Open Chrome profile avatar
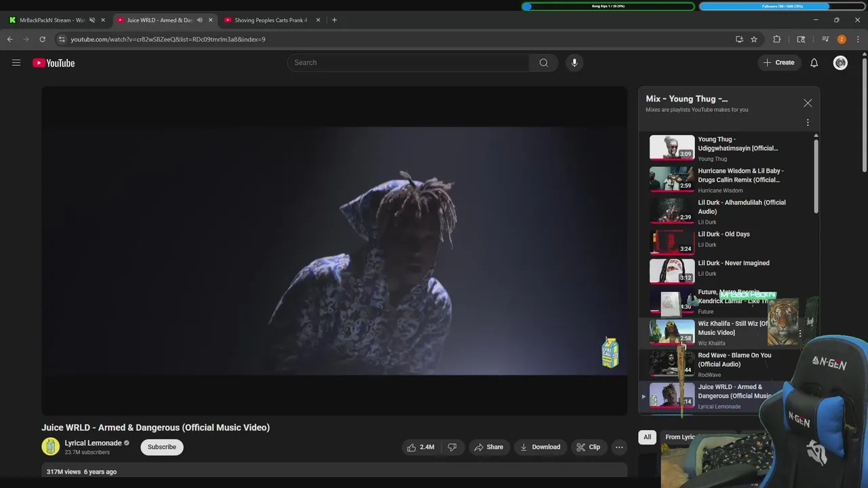This screenshot has height=488, width=868. point(842,39)
